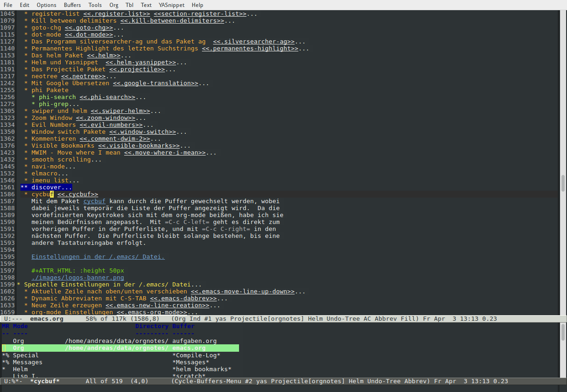The height and width of the screenshot is (392, 567).
Task: Follow the 'cycbuf' link in paragraph text
Action: (x=94, y=201)
